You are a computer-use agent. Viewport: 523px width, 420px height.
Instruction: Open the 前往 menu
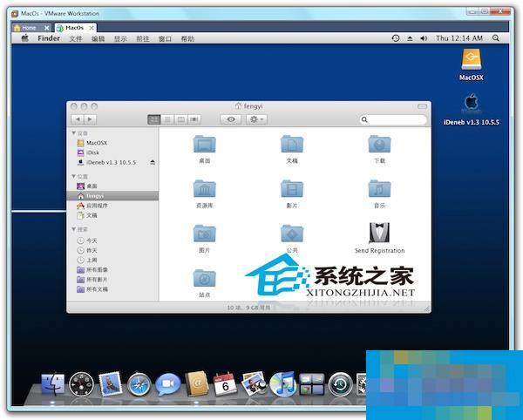[143, 38]
